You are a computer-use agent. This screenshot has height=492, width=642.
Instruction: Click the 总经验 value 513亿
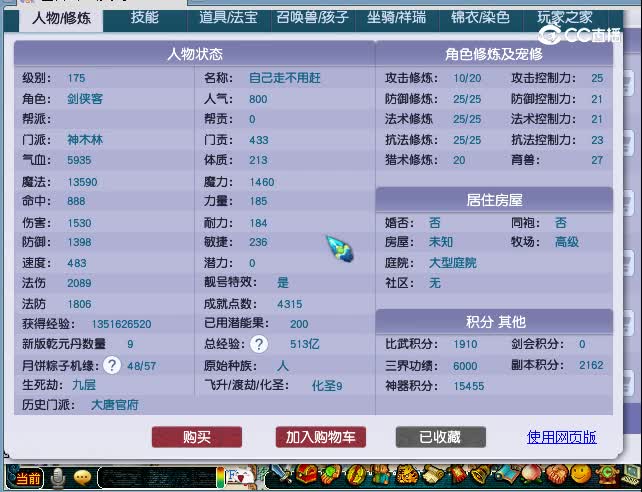pos(304,344)
